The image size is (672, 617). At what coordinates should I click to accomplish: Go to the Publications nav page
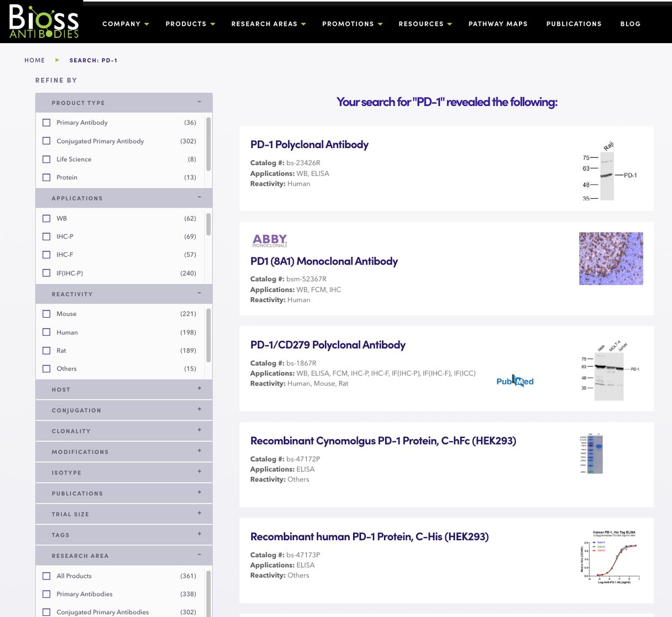coord(574,24)
